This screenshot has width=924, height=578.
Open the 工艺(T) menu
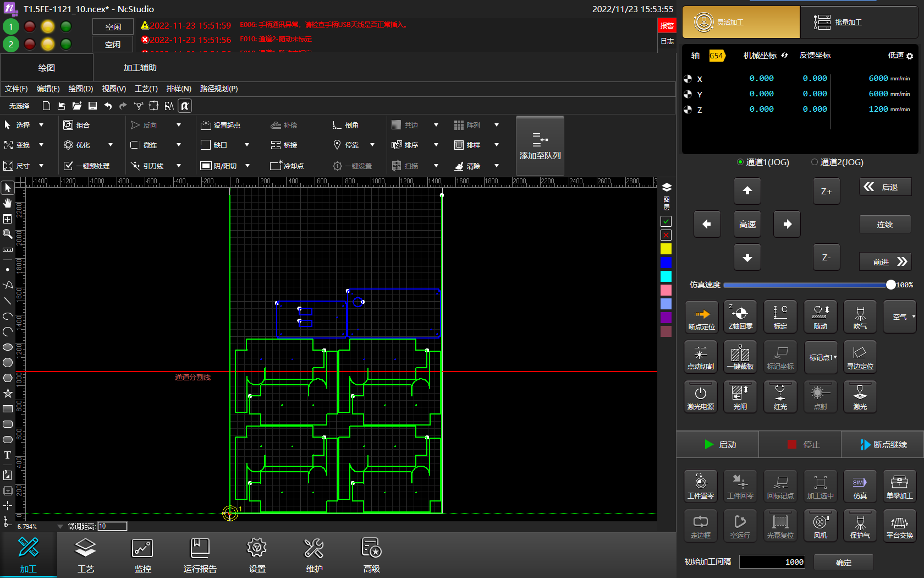pyautogui.click(x=146, y=89)
